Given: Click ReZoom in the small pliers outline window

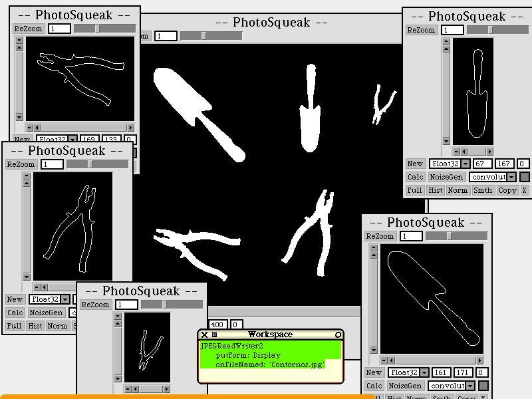Looking at the screenshot, I should tap(95, 305).
